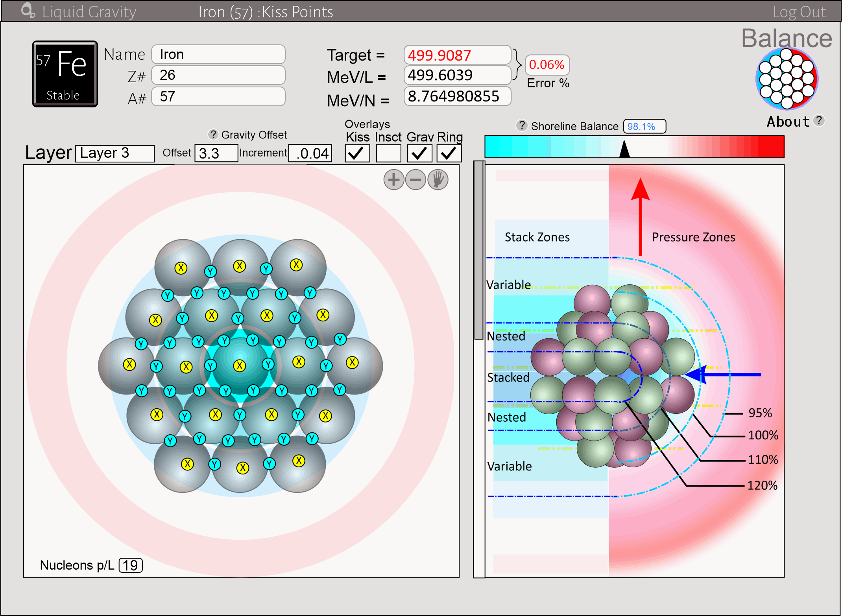Enable the Insct overlay checkbox
This screenshot has height=616, width=842.
coord(388,153)
